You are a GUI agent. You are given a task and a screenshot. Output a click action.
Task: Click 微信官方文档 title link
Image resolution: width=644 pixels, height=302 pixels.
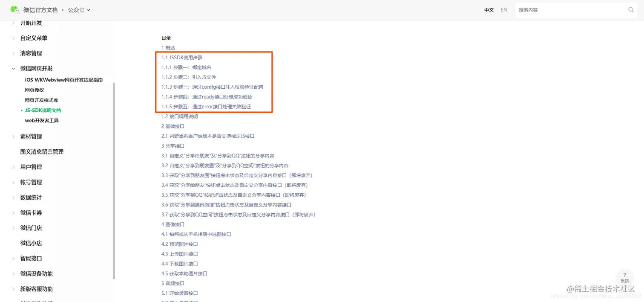[41, 10]
